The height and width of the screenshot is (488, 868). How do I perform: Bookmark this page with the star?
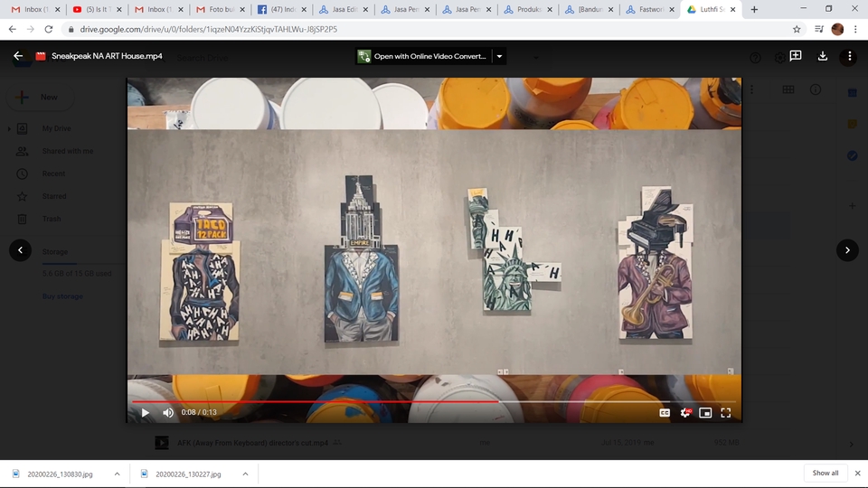797,29
